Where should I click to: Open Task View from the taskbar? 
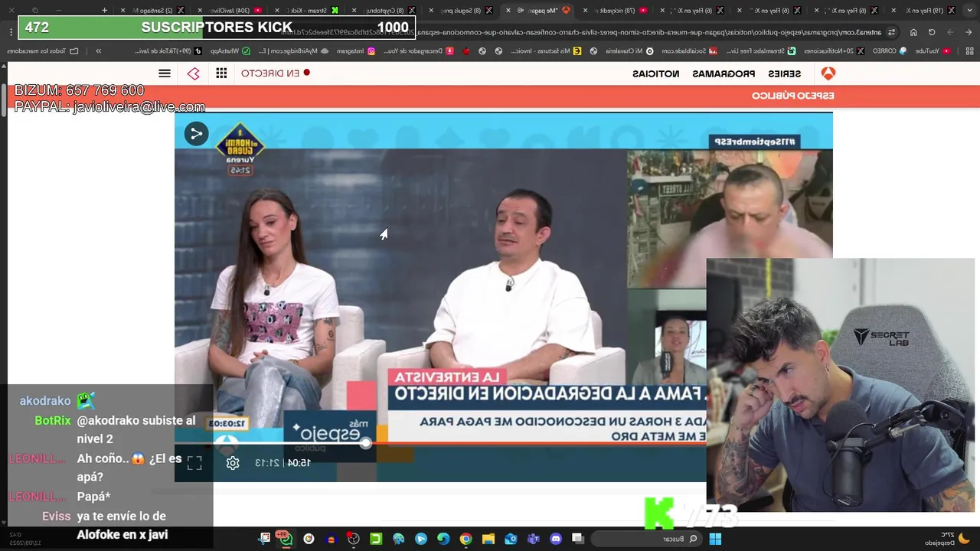[578, 539]
